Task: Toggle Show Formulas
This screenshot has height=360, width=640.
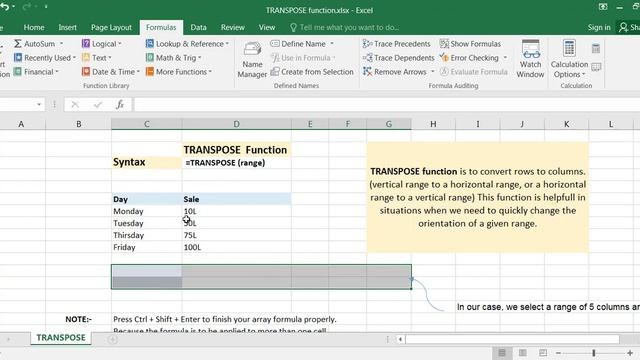Action: pos(470,44)
